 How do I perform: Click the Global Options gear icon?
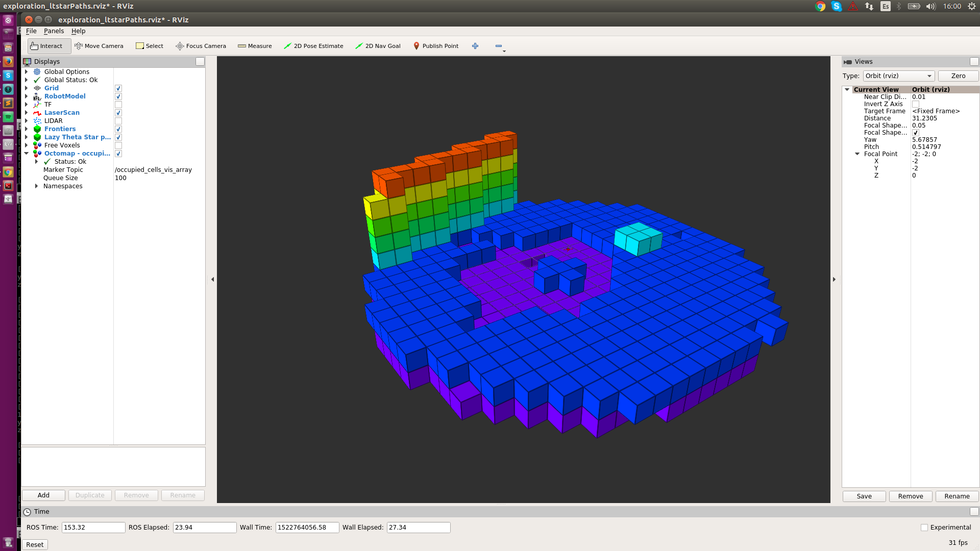(x=37, y=72)
